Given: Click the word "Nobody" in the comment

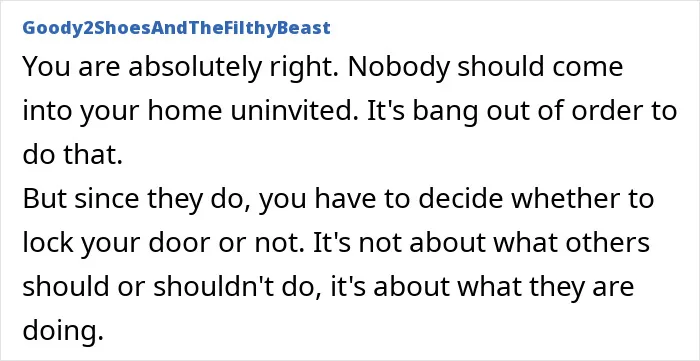Looking at the screenshot, I should [x=394, y=67].
